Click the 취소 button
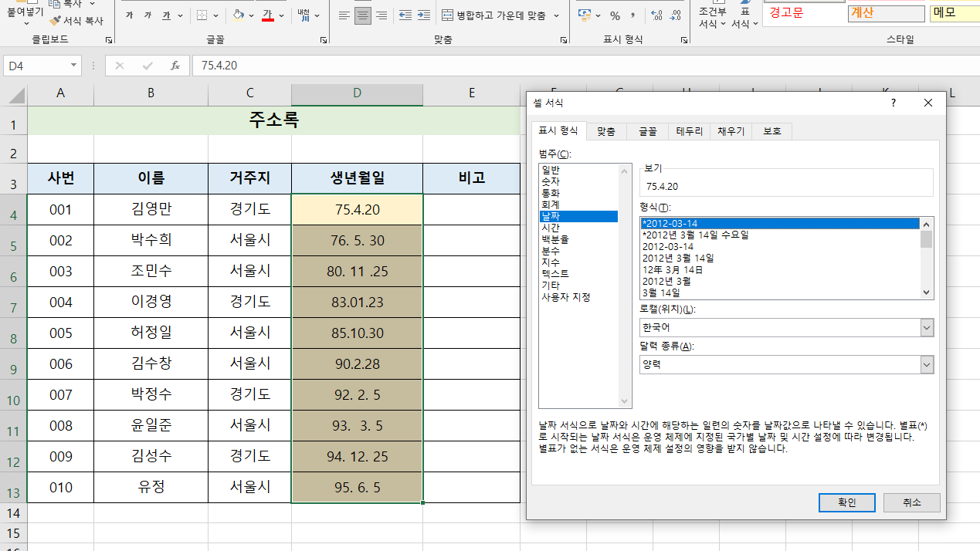 pyautogui.click(x=911, y=502)
